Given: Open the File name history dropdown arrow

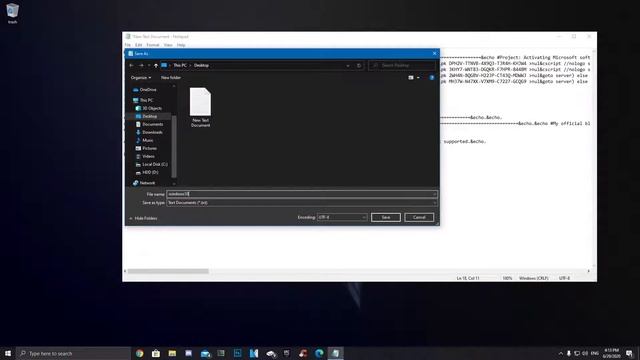Looking at the screenshot, I should pyautogui.click(x=434, y=194).
